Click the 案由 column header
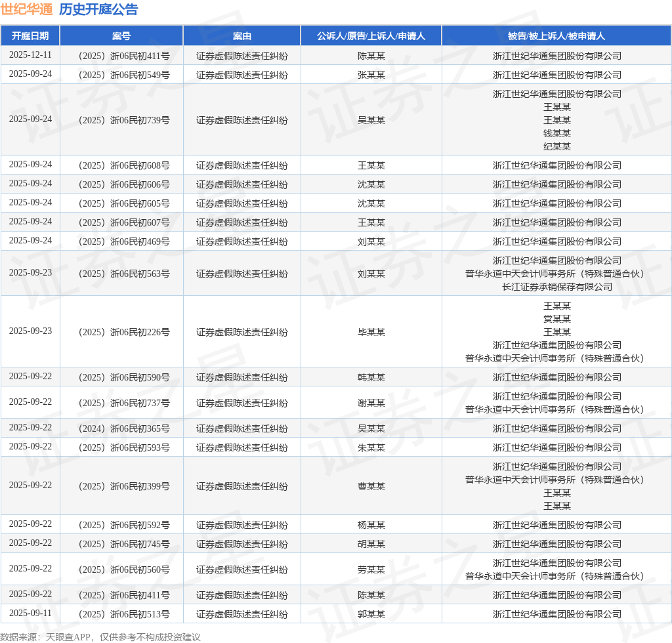672x643 pixels. pyautogui.click(x=241, y=36)
